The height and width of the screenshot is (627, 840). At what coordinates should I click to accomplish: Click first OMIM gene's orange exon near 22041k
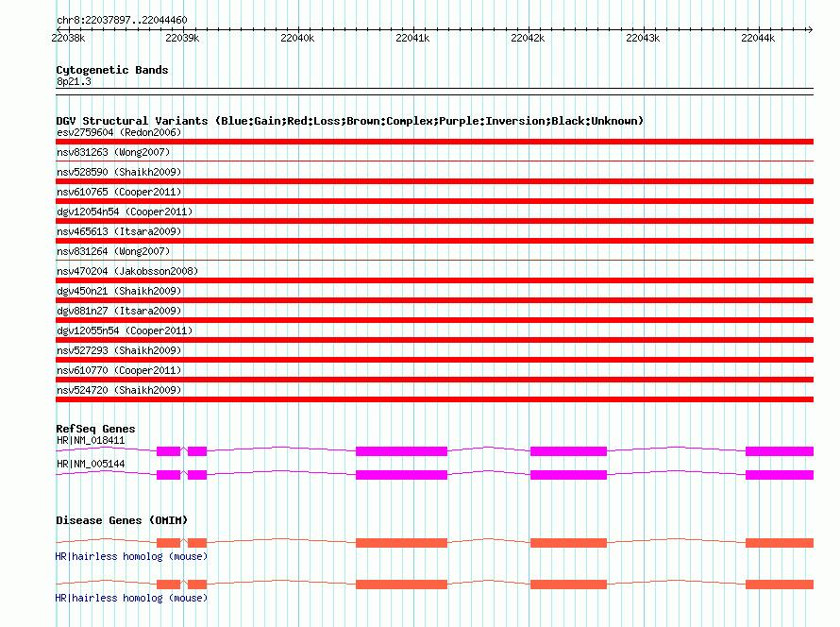(401, 543)
